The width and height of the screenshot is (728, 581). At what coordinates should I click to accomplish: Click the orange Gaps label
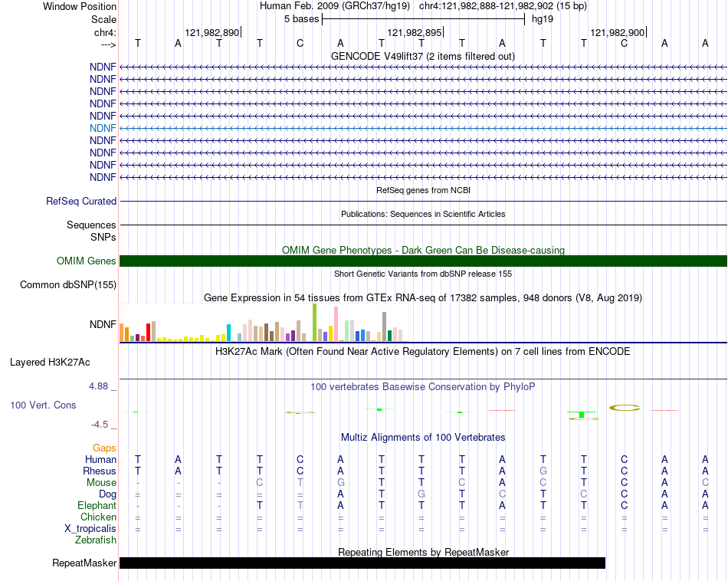(x=104, y=448)
